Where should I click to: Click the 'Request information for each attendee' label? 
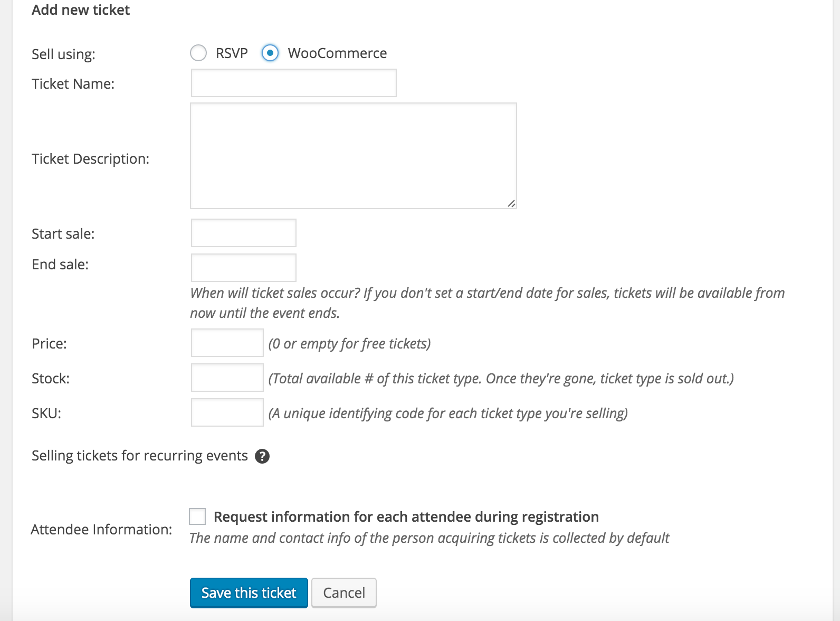(406, 517)
